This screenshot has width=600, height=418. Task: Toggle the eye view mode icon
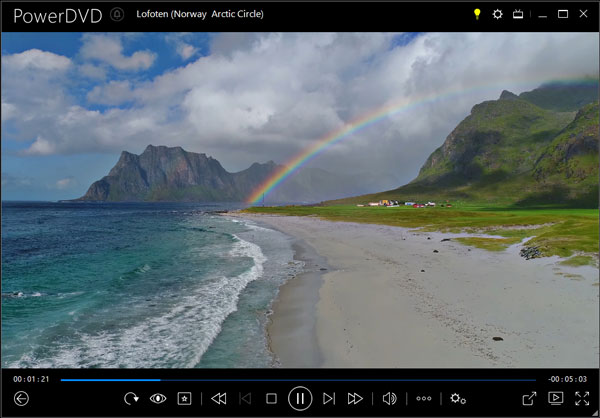[158, 398]
